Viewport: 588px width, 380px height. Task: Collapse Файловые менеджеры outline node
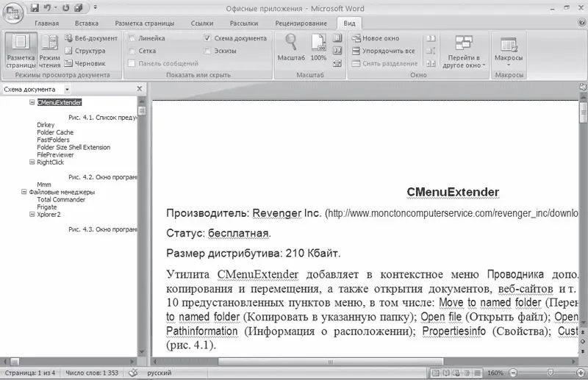[23, 192]
